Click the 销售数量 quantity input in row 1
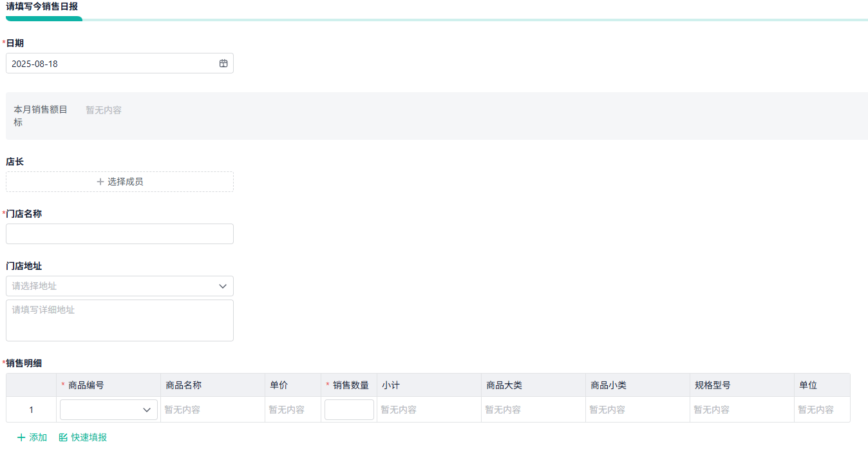 [x=349, y=409]
